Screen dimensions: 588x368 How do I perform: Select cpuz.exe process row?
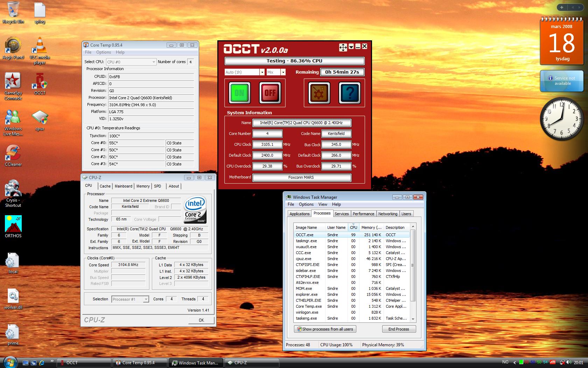pos(351,259)
